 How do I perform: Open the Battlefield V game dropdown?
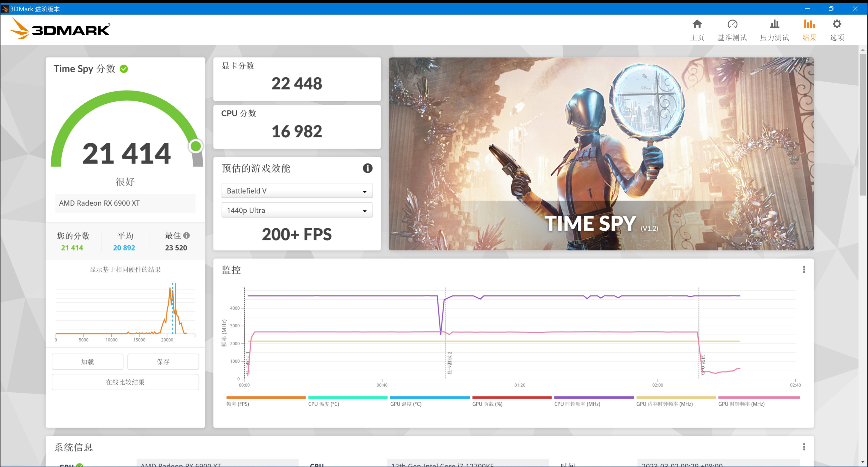click(297, 191)
